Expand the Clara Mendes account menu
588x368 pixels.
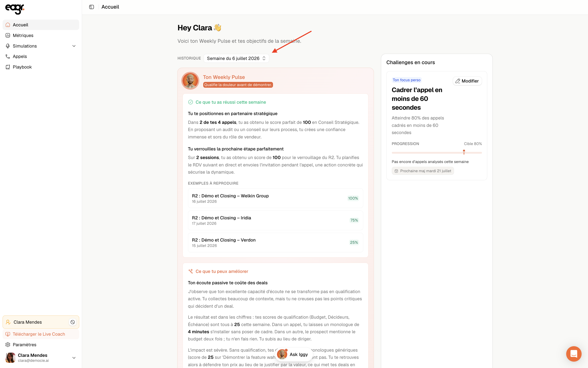[x=74, y=358]
